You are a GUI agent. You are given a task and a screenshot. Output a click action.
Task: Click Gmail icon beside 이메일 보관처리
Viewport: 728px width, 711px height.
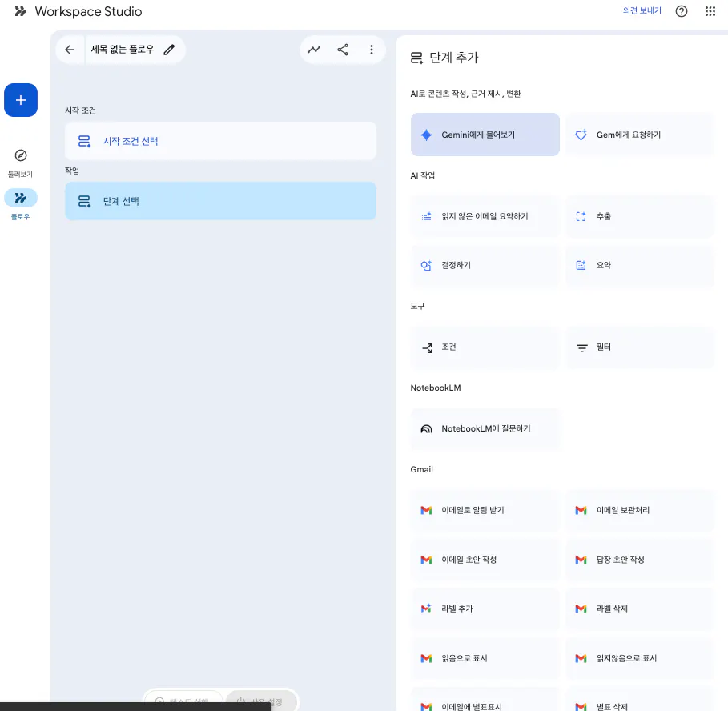click(581, 511)
